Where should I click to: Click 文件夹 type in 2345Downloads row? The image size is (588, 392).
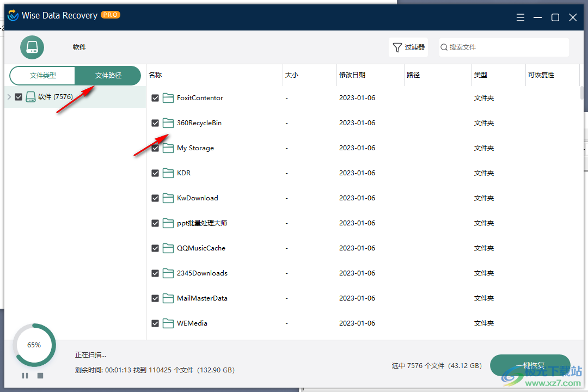click(x=484, y=273)
